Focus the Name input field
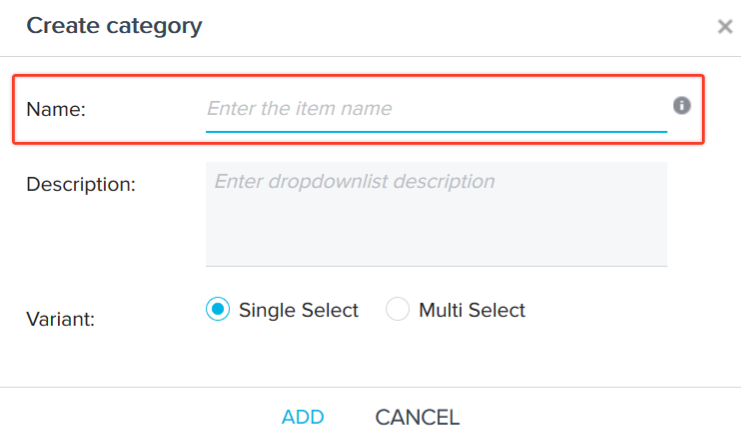This screenshot has height=438, width=741. click(436, 109)
